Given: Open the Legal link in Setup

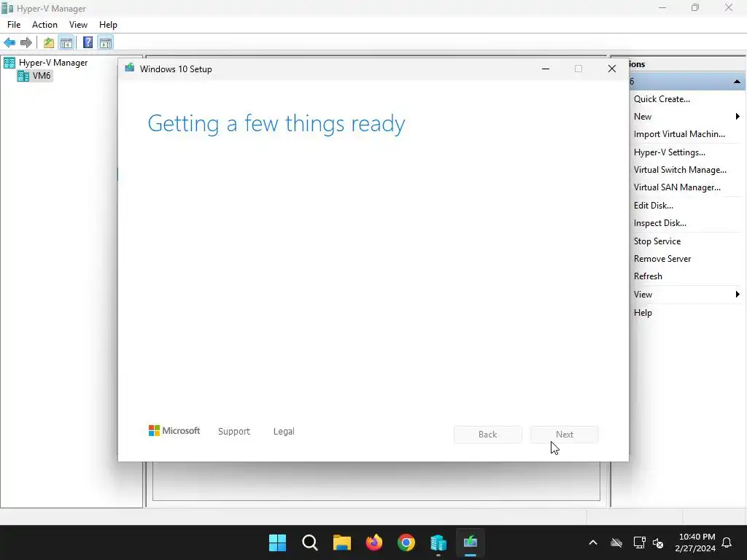Looking at the screenshot, I should click(284, 432).
